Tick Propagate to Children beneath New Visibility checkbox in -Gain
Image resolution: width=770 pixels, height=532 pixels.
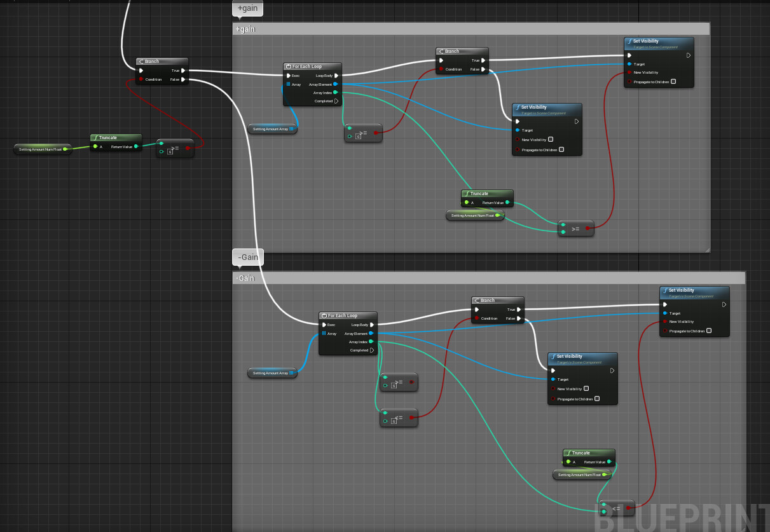597,399
